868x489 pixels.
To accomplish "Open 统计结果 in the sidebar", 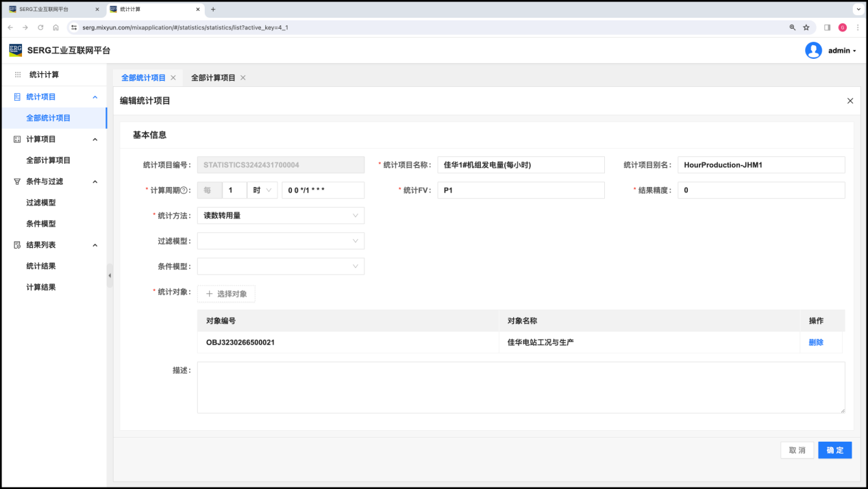I will coord(41,266).
